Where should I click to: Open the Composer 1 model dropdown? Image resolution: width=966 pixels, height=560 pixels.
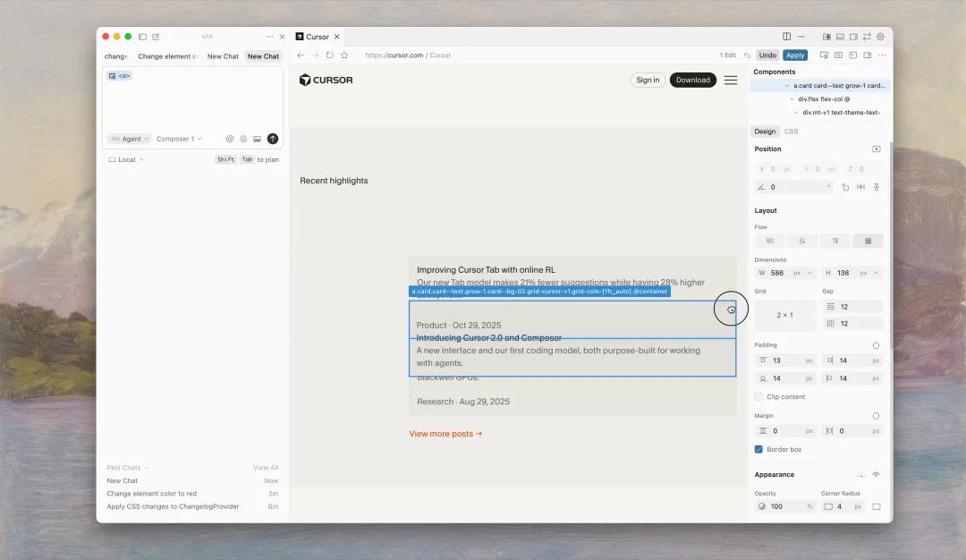pos(179,139)
